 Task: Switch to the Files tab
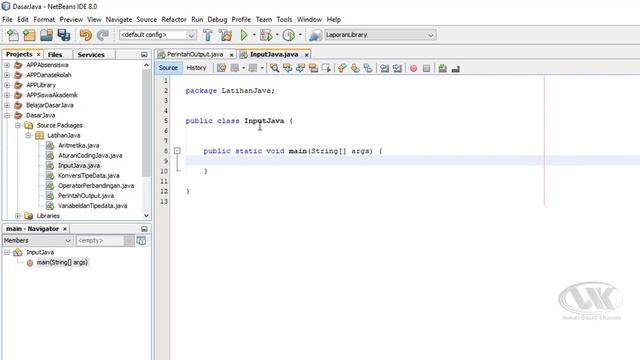(x=55, y=54)
